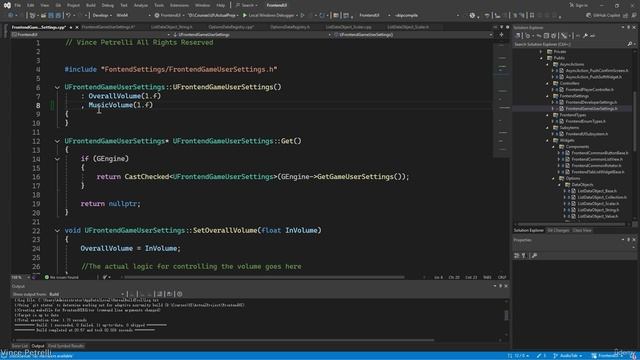Click the Solution Explorer pin icon
The width and height of the screenshot is (640, 360).
[x=629, y=27]
